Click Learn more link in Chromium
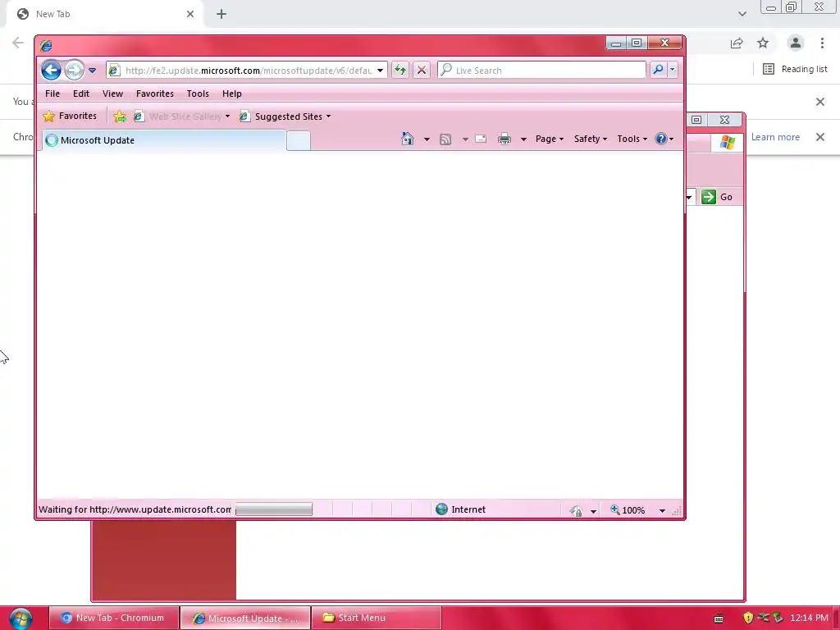 tap(775, 137)
